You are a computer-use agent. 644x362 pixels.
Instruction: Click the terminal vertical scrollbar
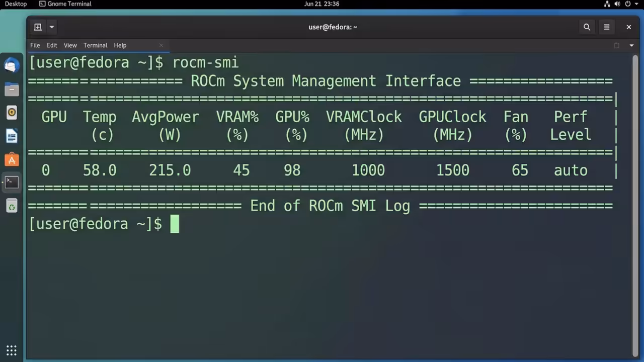pyautogui.click(x=635, y=205)
